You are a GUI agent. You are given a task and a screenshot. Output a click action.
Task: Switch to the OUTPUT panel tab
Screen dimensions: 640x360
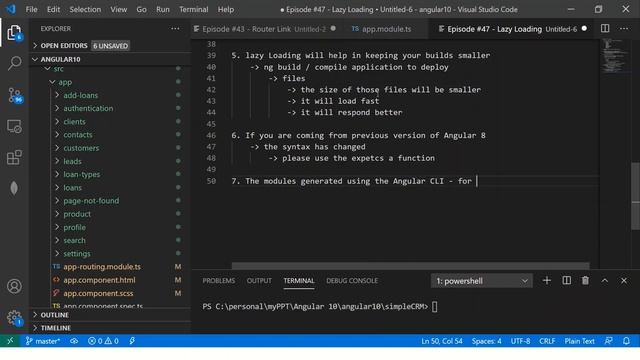259,281
